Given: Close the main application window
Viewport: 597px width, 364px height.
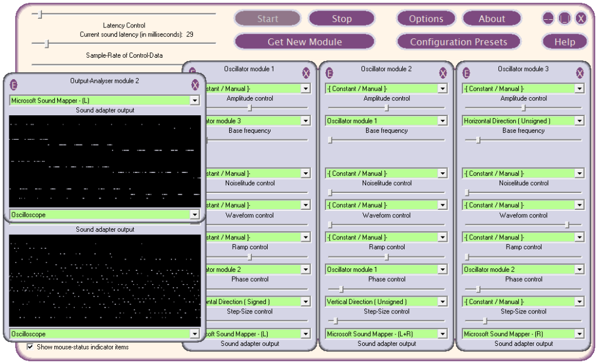Looking at the screenshot, I should pos(581,18).
